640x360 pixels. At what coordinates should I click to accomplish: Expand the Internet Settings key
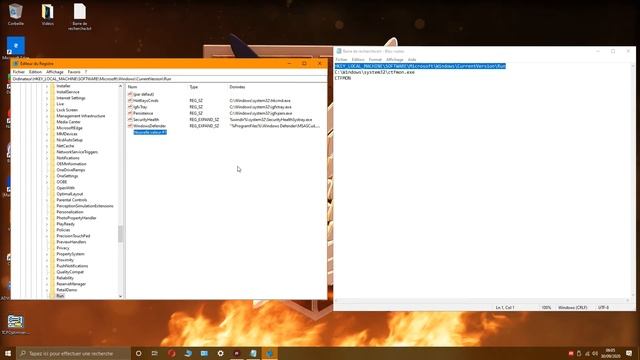(x=47, y=98)
